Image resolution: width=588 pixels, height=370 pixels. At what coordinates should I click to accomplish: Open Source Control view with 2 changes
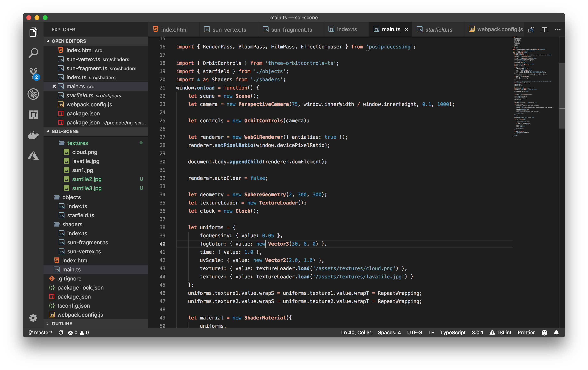click(33, 73)
